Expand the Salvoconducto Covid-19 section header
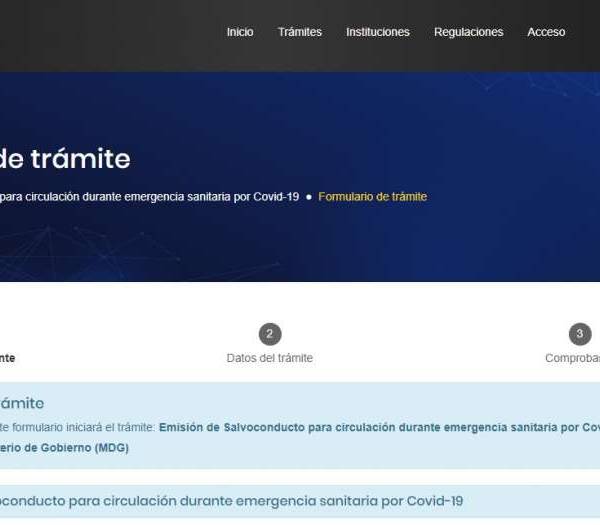This screenshot has height=525, width=600. click(230, 500)
